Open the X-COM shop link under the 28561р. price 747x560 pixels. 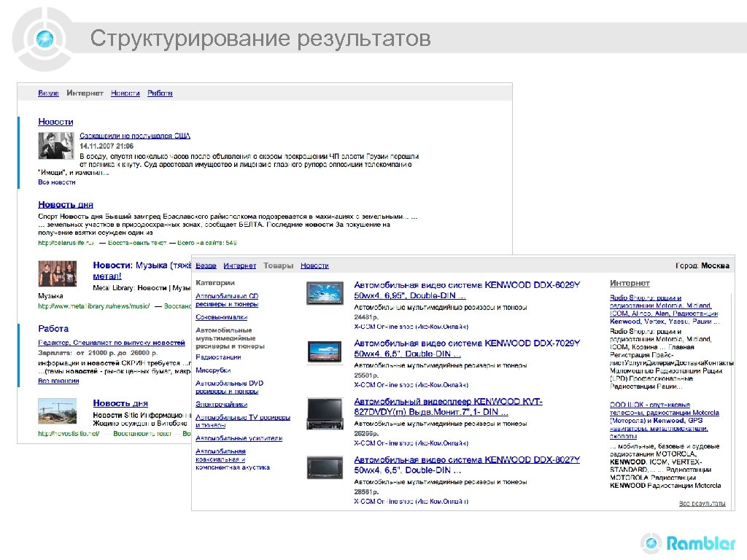coord(411,502)
